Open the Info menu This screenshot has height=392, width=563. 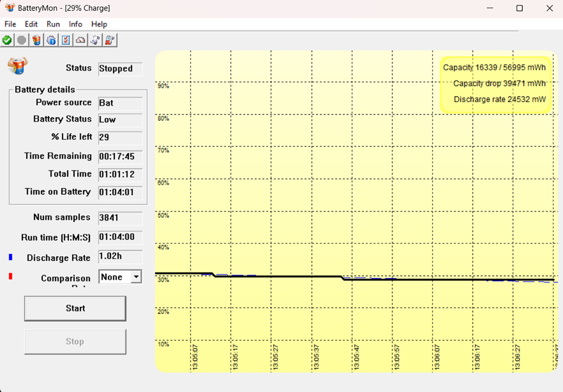click(76, 24)
